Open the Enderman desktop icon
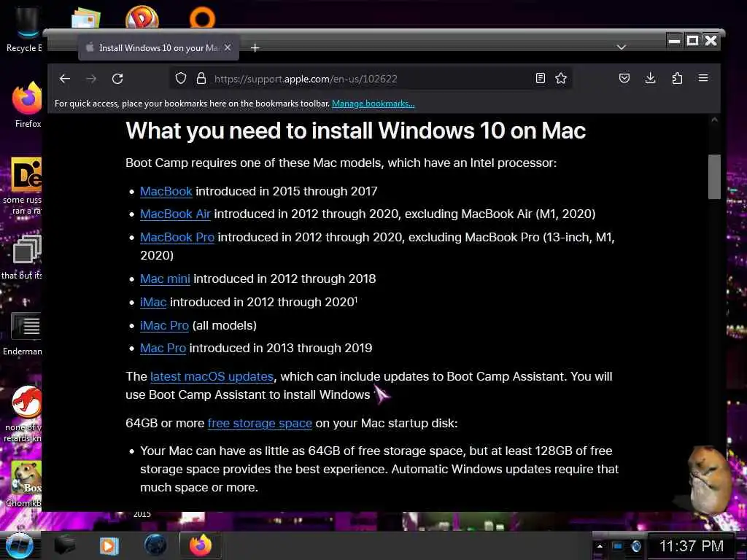The width and height of the screenshot is (747, 560). click(24, 334)
